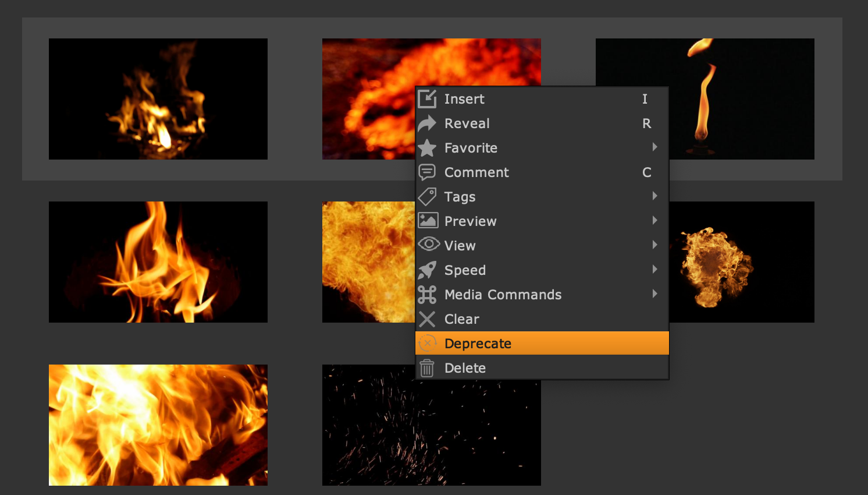Click the Favorite star icon

click(427, 148)
